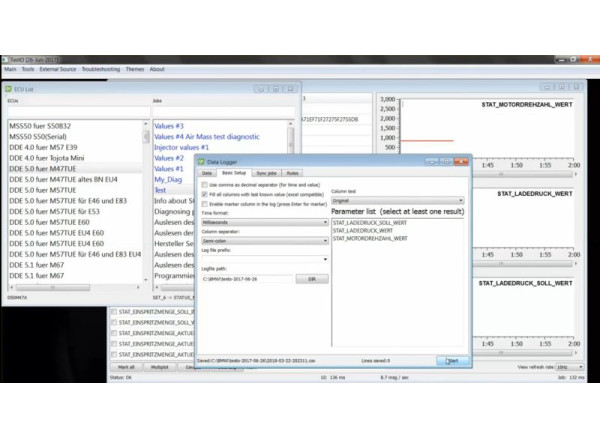Open the External Source menu
Viewport: 600px width, 438px height.
pyautogui.click(x=57, y=69)
